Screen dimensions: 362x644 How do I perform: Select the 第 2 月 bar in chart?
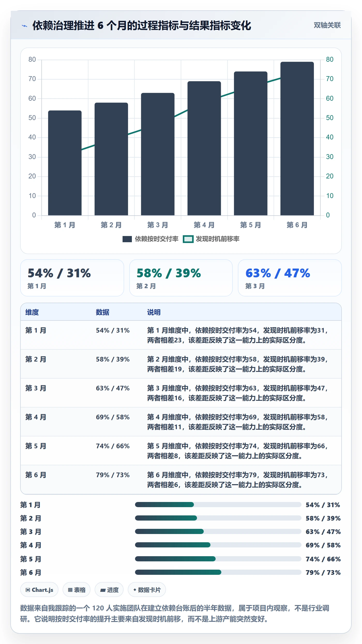pos(111,159)
